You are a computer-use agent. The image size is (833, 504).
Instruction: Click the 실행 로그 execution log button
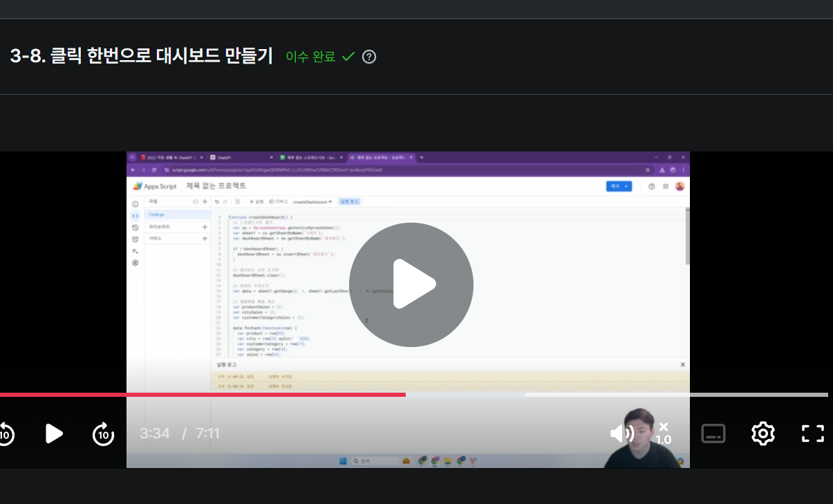coord(349,202)
